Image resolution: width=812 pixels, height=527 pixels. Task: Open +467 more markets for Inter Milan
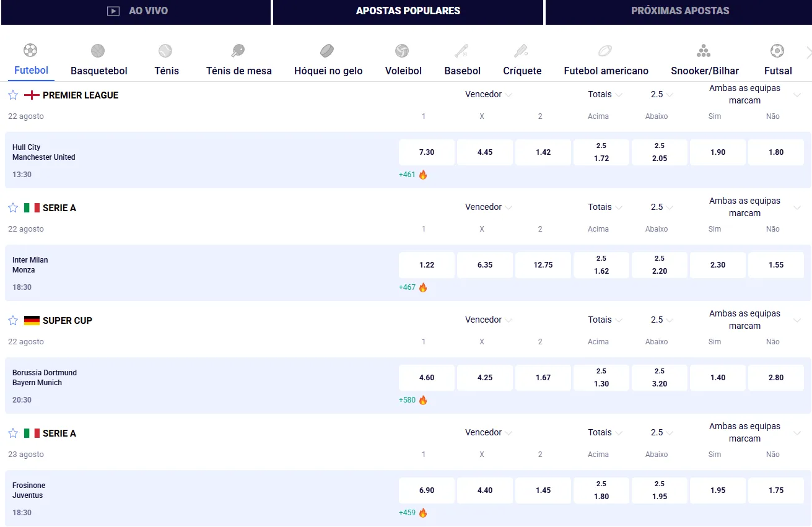click(407, 287)
